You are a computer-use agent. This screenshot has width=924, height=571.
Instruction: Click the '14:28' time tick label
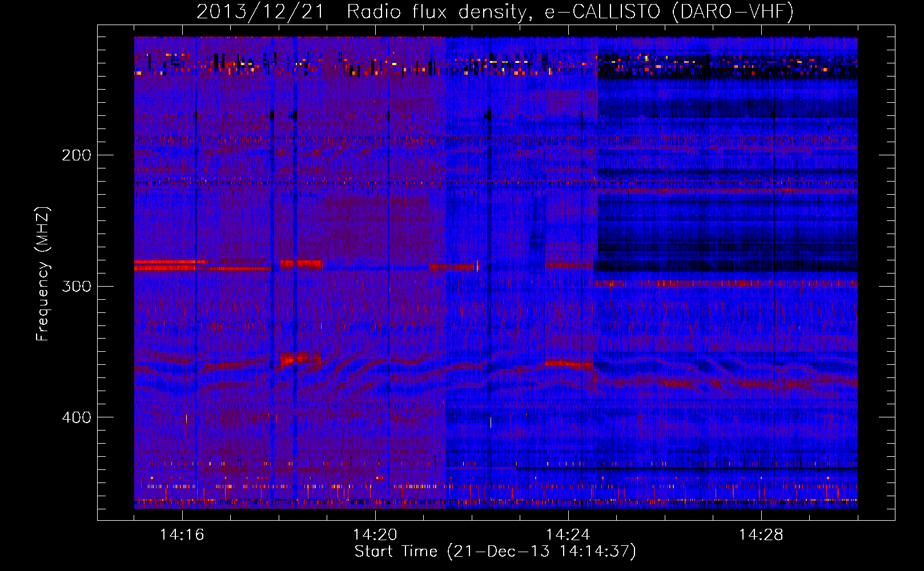(761, 534)
